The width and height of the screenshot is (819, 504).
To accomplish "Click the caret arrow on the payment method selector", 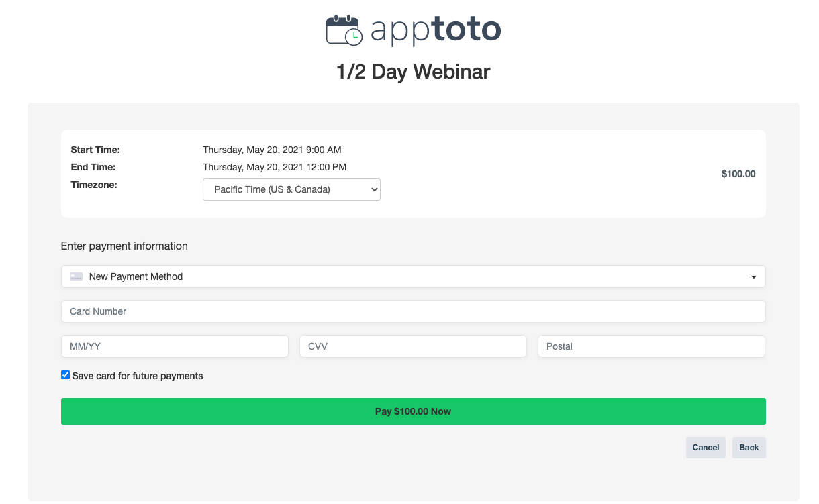I will [x=753, y=276].
